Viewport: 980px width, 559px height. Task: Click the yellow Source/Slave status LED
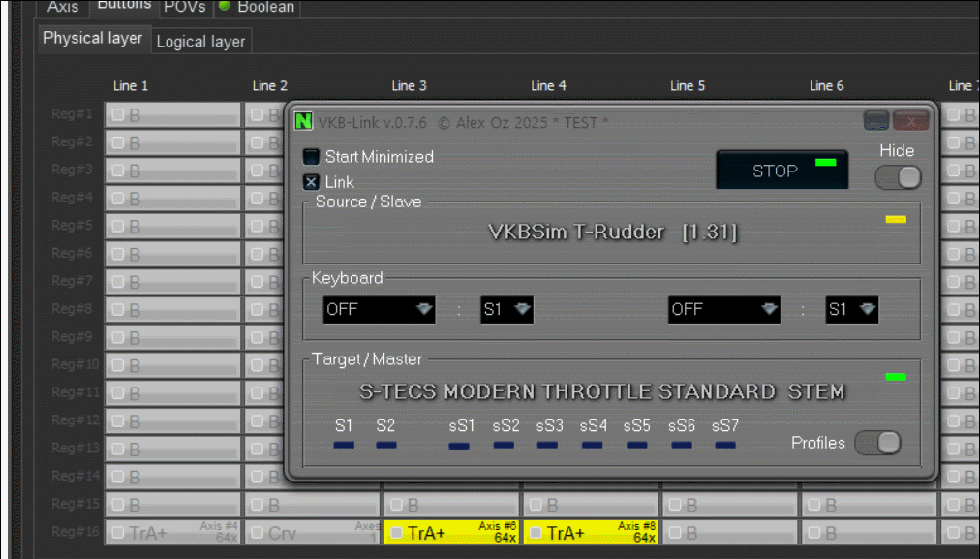896,220
